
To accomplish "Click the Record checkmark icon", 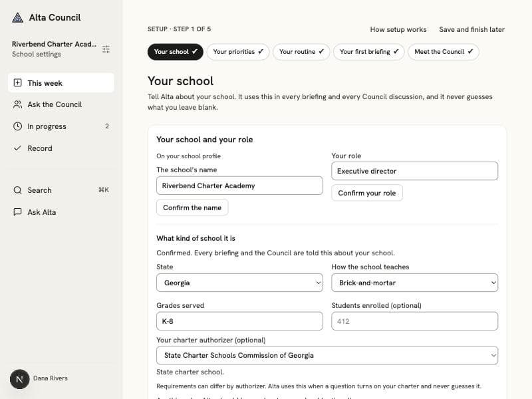I will click(18, 148).
